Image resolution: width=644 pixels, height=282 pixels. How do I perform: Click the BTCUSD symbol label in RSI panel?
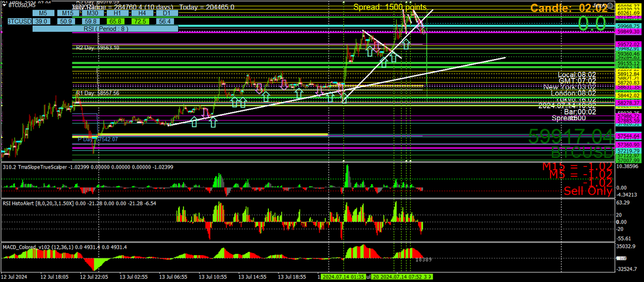pyautogui.click(x=20, y=21)
